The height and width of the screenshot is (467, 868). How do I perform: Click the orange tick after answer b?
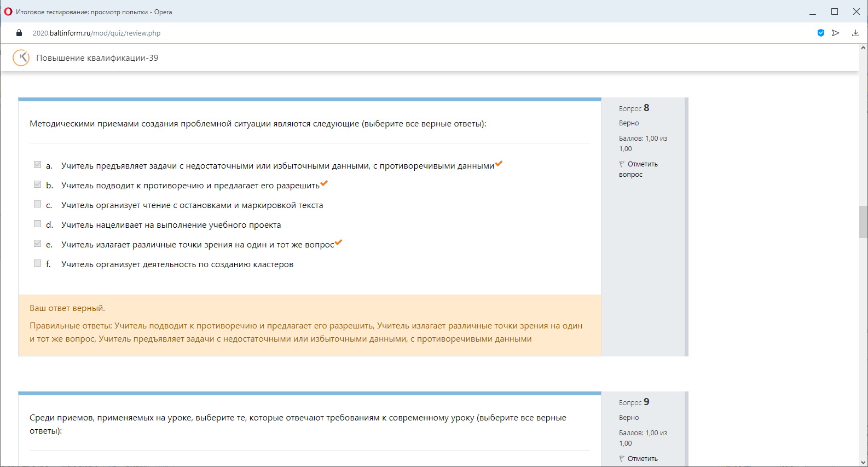pos(324,183)
